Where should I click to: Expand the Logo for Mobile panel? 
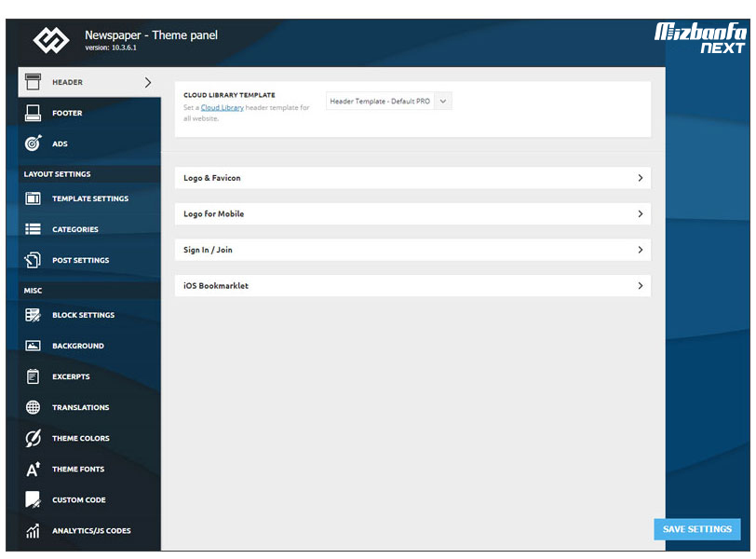point(412,213)
